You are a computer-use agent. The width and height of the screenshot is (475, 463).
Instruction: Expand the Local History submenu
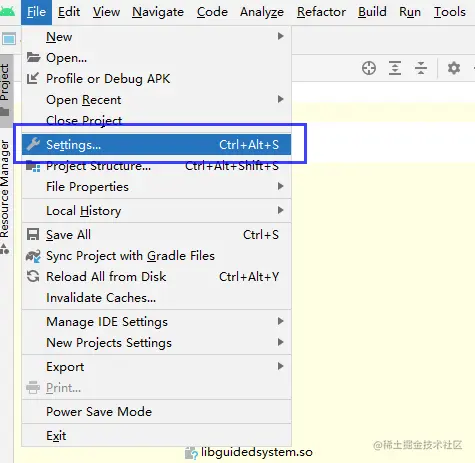(156, 211)
